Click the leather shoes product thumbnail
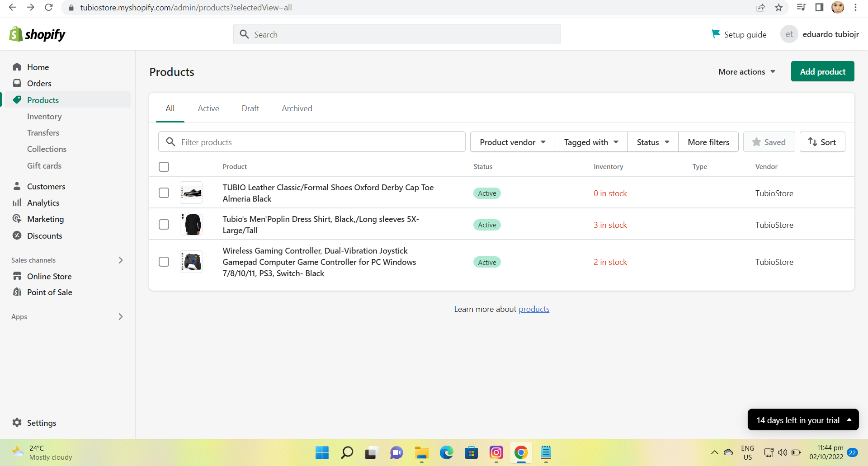Screen dimensions: 868x466 [191, 193]
